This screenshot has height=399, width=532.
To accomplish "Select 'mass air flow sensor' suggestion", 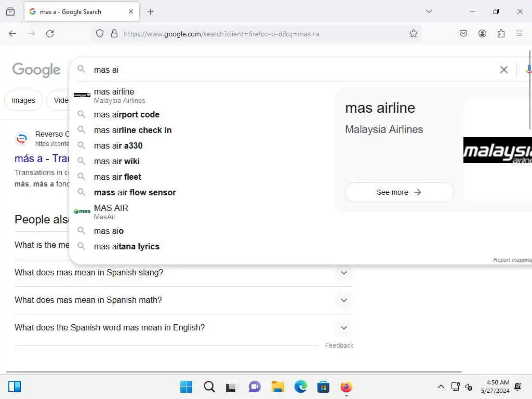I will (202, 193).
